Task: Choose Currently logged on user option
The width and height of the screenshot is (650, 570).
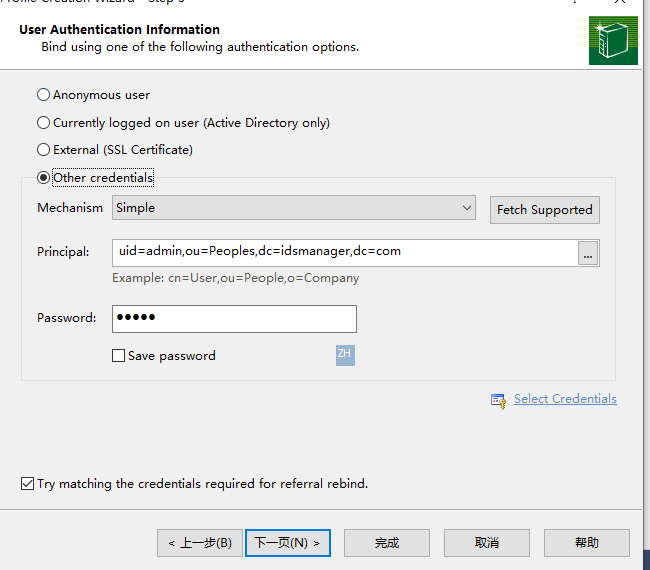Action: (43, 123)
